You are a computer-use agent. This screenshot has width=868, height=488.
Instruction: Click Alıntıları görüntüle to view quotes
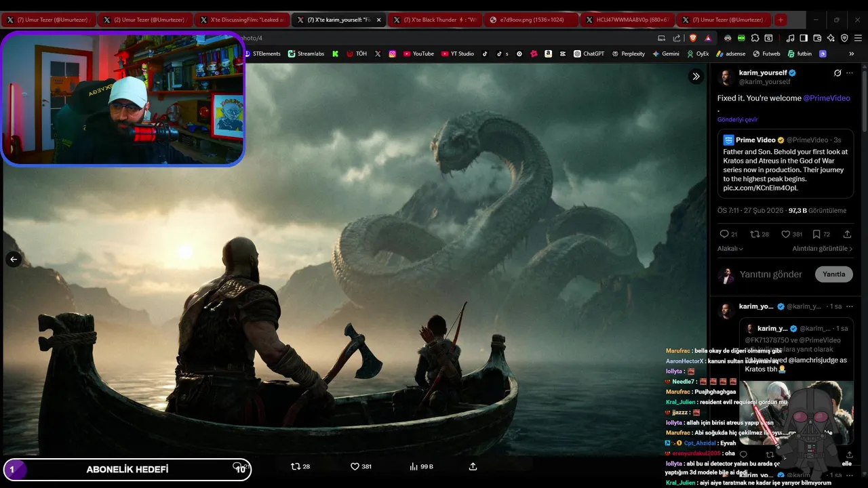pos(822,249)
